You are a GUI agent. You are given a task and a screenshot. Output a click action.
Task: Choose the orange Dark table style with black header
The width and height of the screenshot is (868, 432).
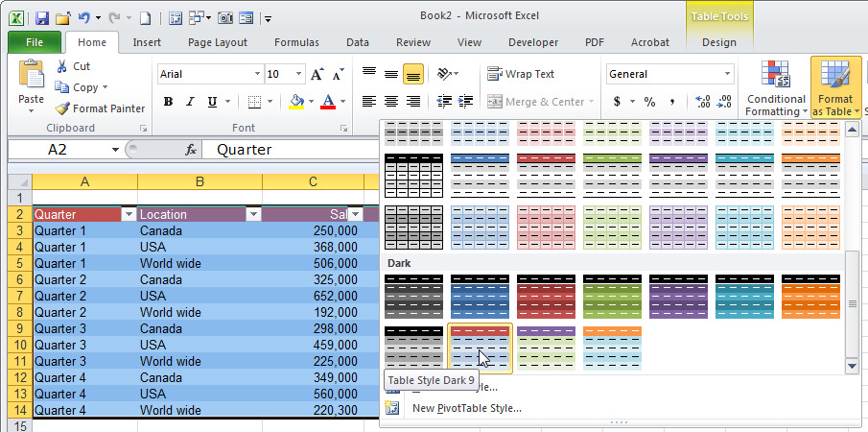811,297
